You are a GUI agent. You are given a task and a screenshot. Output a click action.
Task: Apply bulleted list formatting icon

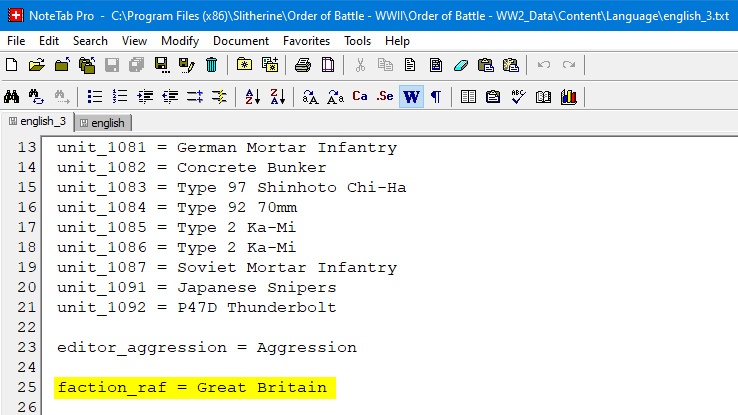click(95, 97)
